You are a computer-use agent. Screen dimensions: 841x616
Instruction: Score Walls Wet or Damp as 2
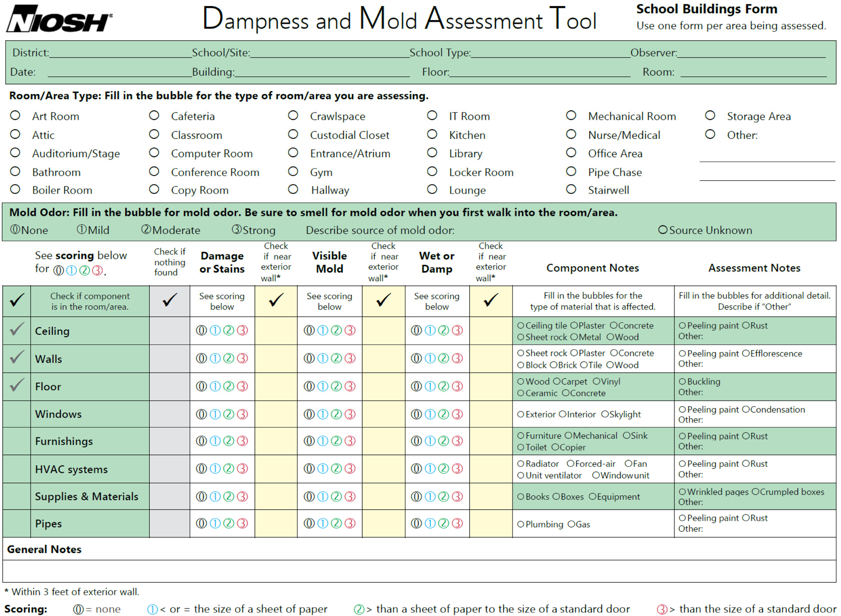[x=444, y=358]
